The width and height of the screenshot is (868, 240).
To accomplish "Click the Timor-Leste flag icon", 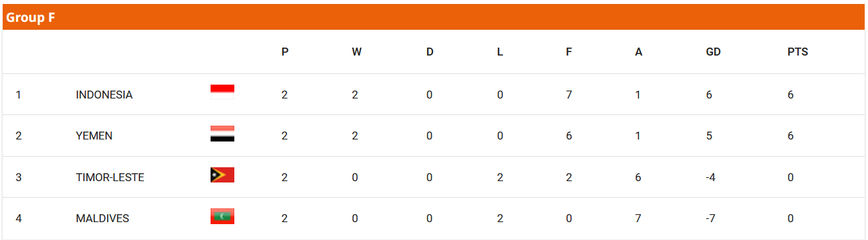I will [x=222, y=175].
